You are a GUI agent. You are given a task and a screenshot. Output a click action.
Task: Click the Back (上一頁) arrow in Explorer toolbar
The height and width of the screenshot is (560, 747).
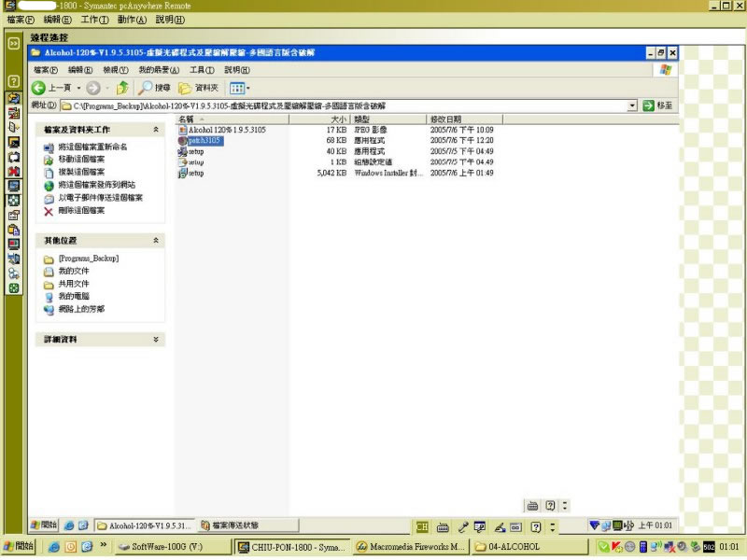pos(40,88)
